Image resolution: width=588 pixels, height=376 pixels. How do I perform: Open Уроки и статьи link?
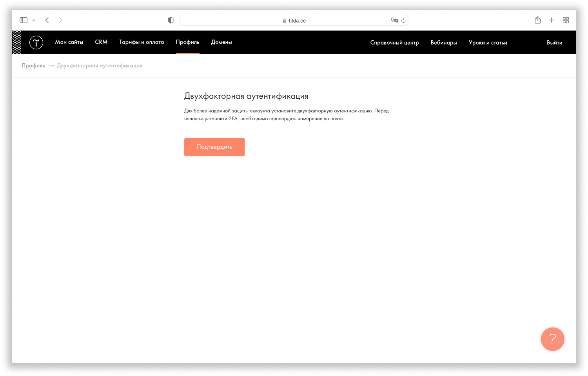[x=488, y=42]
